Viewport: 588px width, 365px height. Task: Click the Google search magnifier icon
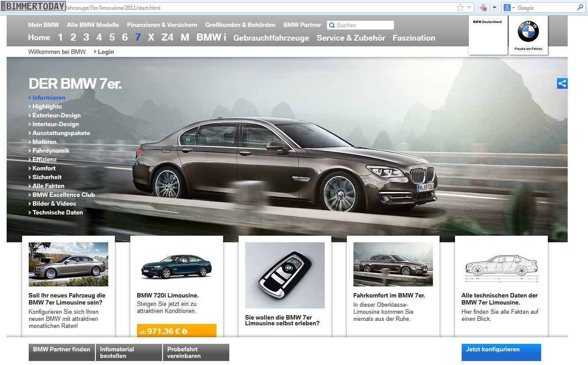(580, 8)
